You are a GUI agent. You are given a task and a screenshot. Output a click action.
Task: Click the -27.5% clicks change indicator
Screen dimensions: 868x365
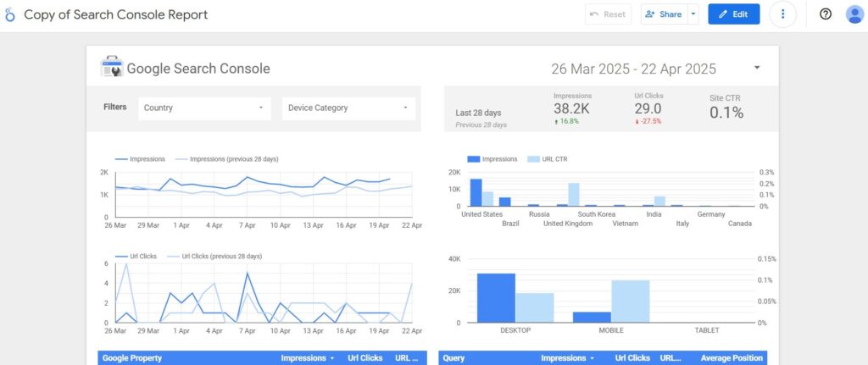(x=648, y=122)
